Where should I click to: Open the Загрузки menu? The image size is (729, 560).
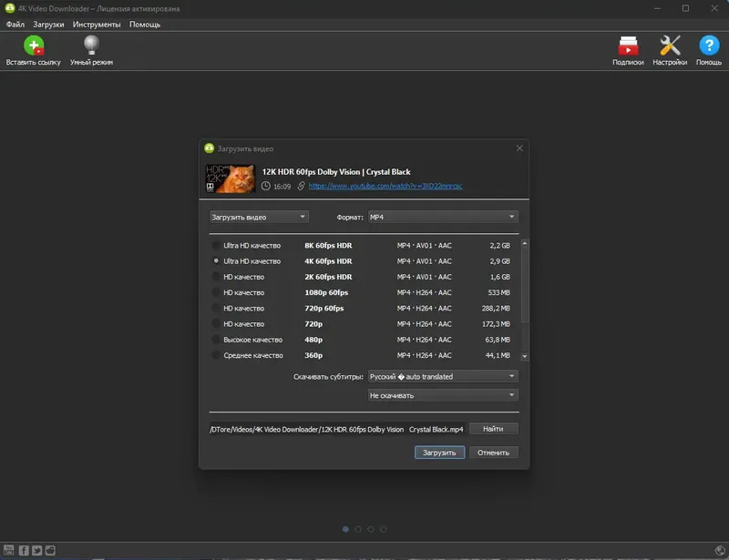coord(48,25)
